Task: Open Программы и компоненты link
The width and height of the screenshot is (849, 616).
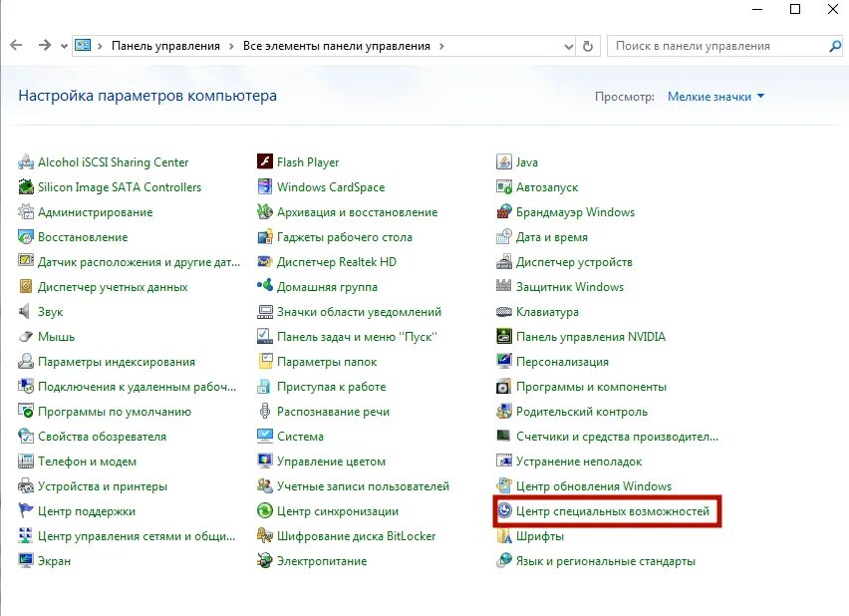Action: tap(591, 387)
